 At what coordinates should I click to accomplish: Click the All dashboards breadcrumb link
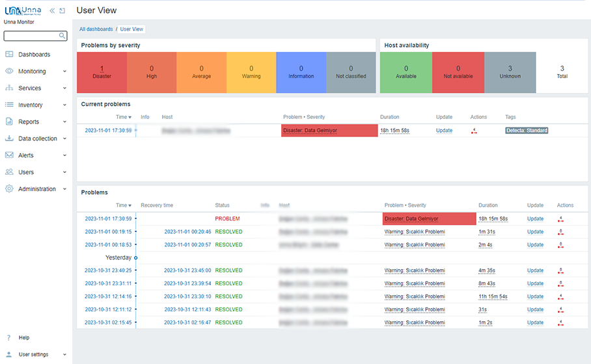pyautogui.click(x=96, y=29)
